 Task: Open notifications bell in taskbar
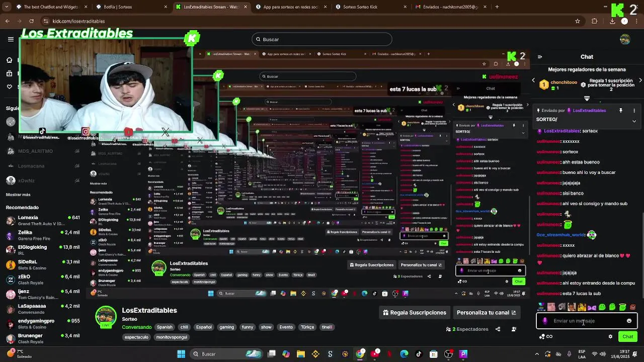(x=635, y=354)
